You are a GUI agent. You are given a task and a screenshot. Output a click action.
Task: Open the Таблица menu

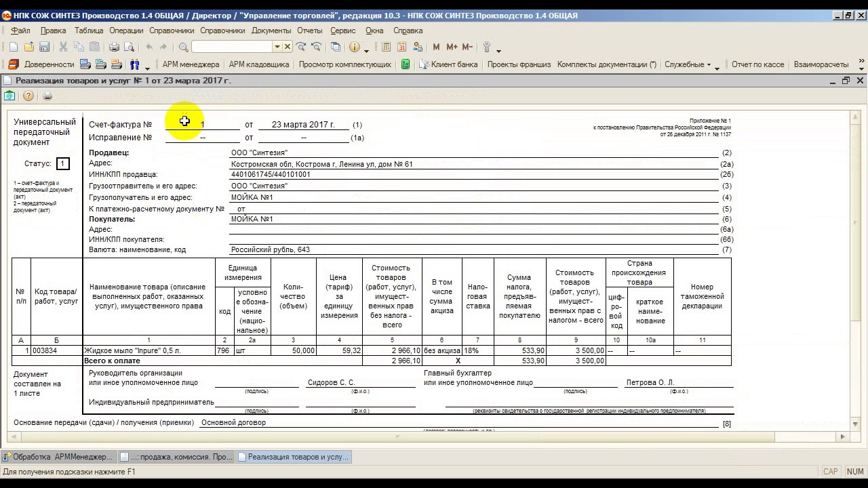(89, 30)
